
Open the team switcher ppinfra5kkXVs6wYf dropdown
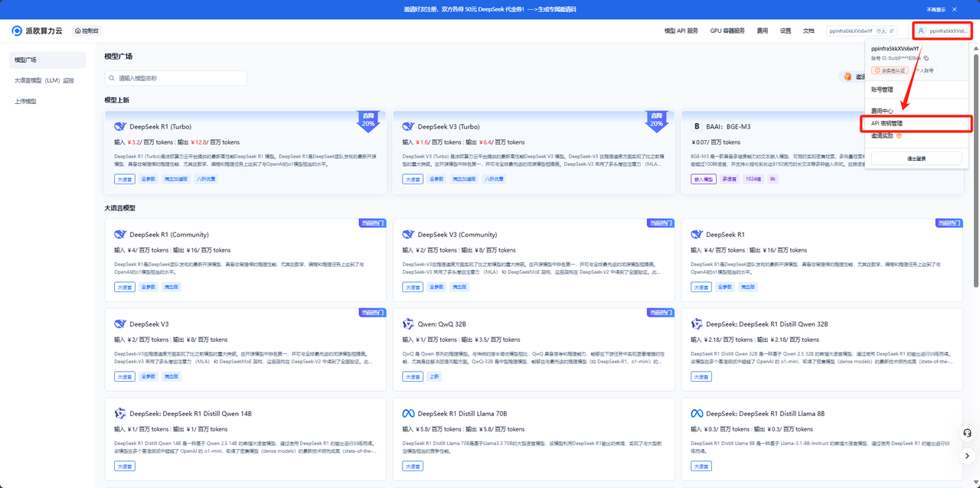pyautogui.click(x=861, y=31)
